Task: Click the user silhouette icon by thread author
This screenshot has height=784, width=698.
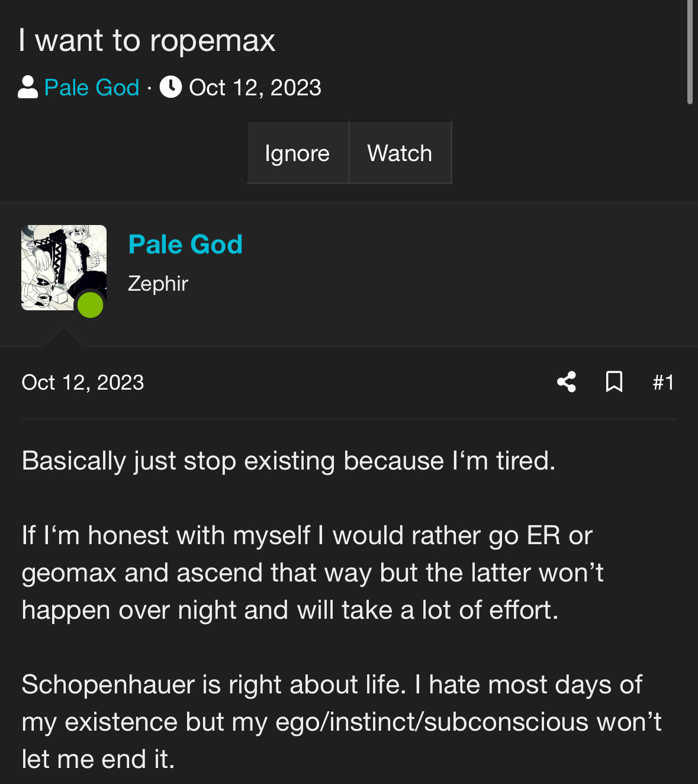Action: click(28, 88)
